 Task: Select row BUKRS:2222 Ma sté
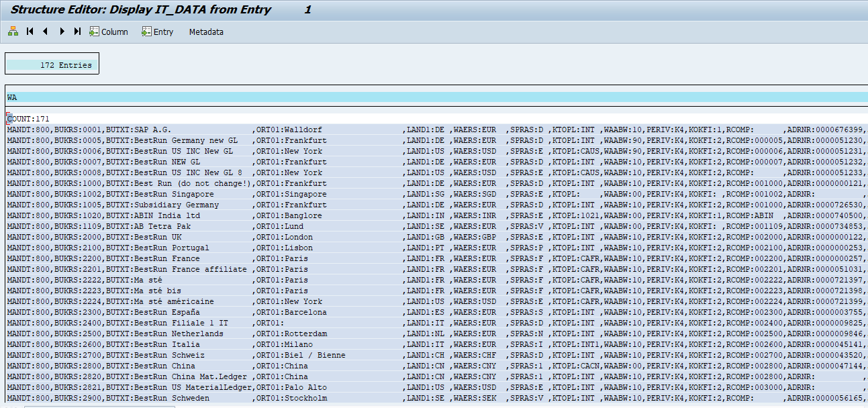pos(436,280)
